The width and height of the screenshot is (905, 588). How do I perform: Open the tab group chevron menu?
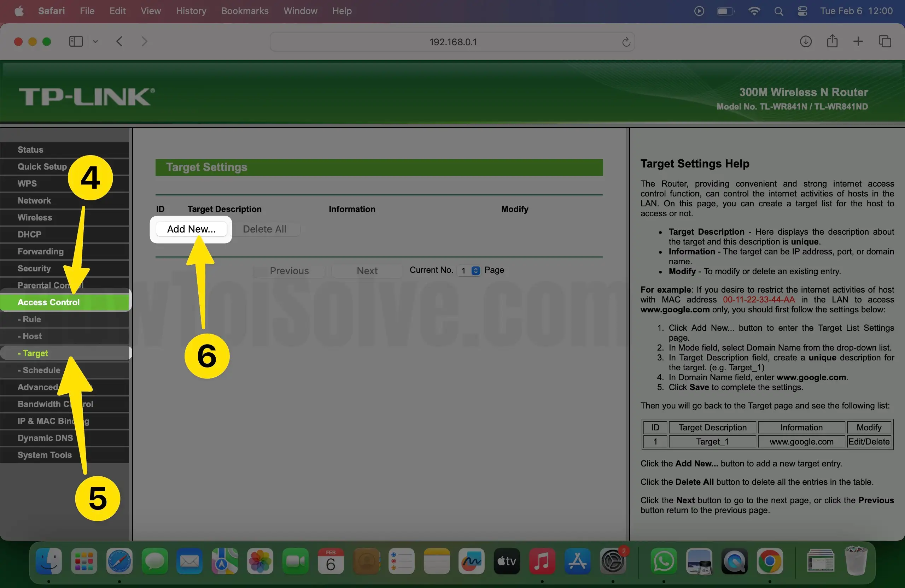click(x=95, y=41)
